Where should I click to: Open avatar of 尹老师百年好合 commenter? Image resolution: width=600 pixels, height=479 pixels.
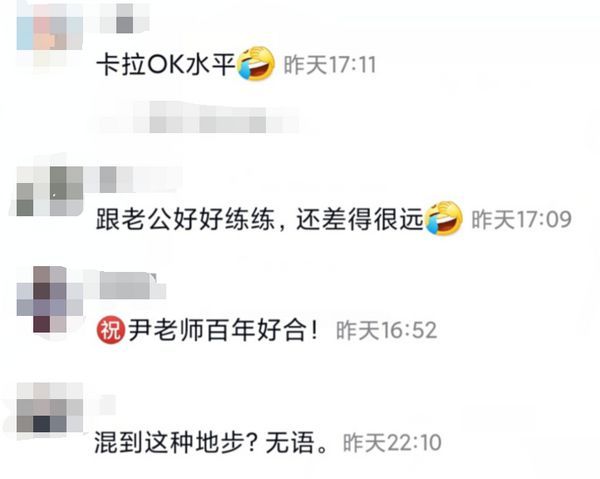click(x=50, y=300)
